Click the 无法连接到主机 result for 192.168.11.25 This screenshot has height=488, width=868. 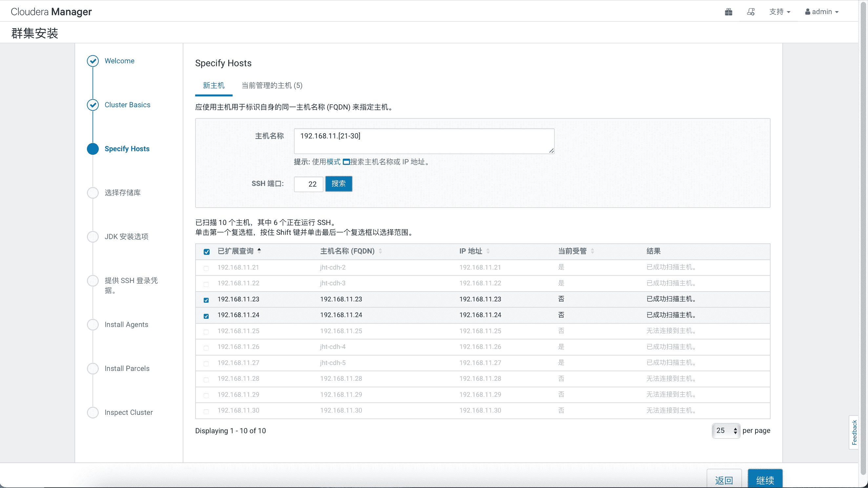[x=671, y=331]
